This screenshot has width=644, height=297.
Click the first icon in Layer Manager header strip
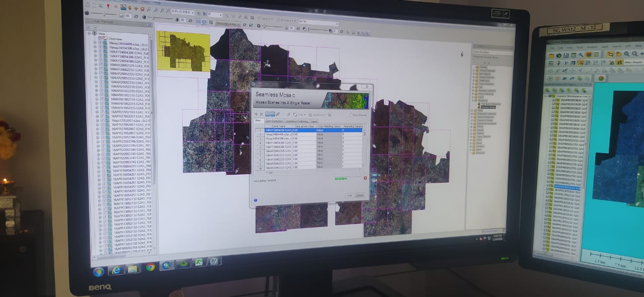[88, 27]
